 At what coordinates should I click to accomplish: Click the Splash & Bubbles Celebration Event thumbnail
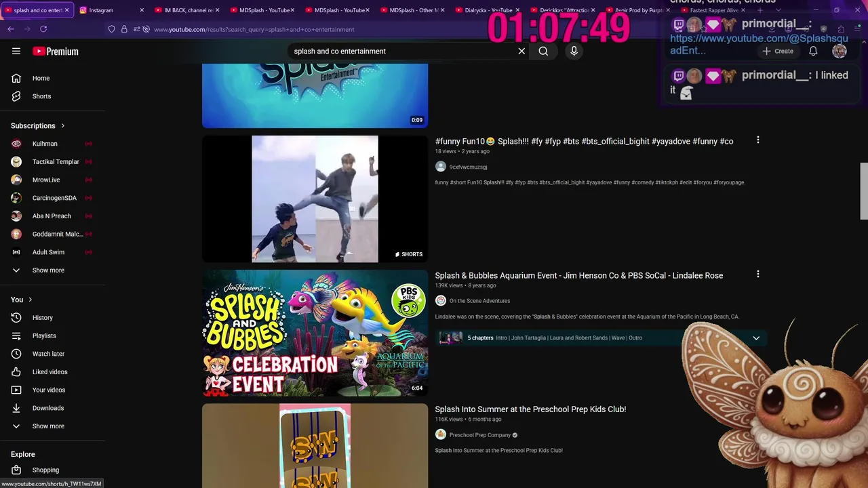[x=315, y=333]
